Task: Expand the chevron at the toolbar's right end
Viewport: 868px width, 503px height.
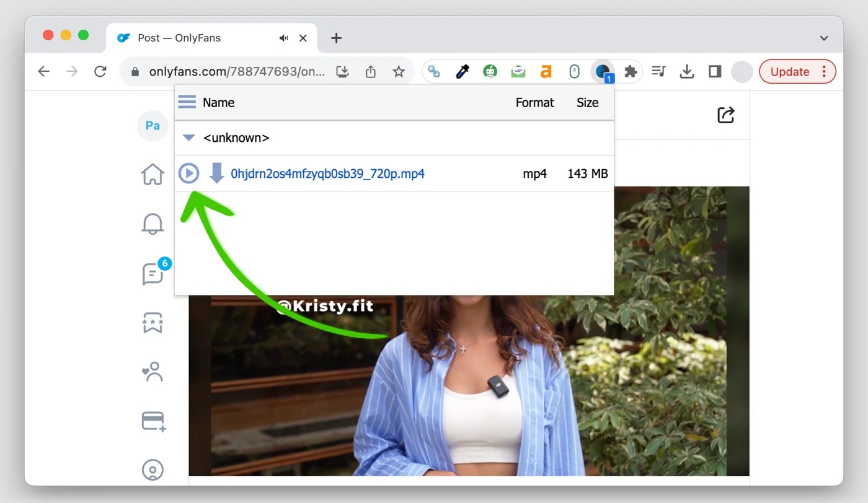Action: (825, 38)
